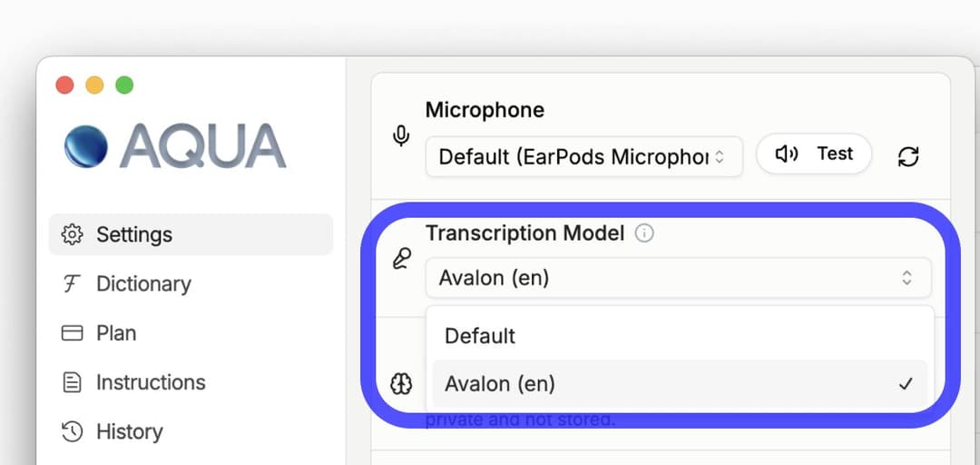This screenshot has height=465, width=980.
Task: Open the Instructions sidebar page
Action: pyautogui.click(x=151, y=382)
